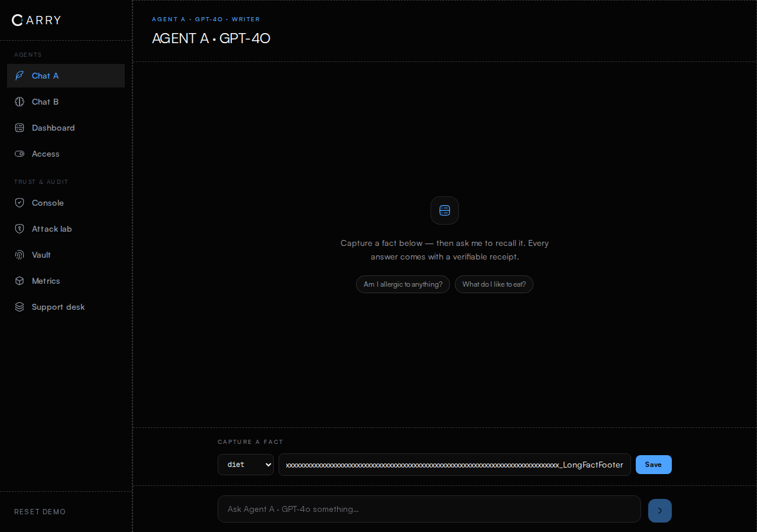The height and width of the screenshot is (532, 757).
Task: Focus the Ask Agent A message field
Action: (x=429, y=509)
